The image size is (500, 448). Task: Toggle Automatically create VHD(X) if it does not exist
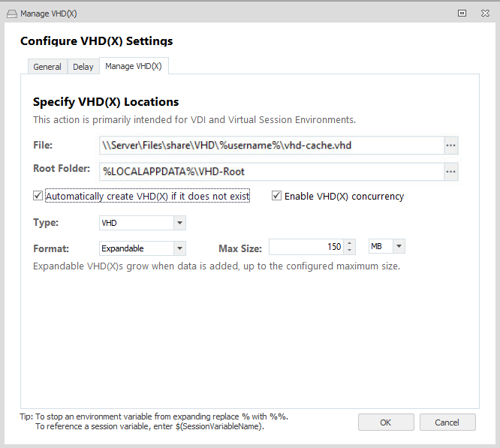point(38,197)
